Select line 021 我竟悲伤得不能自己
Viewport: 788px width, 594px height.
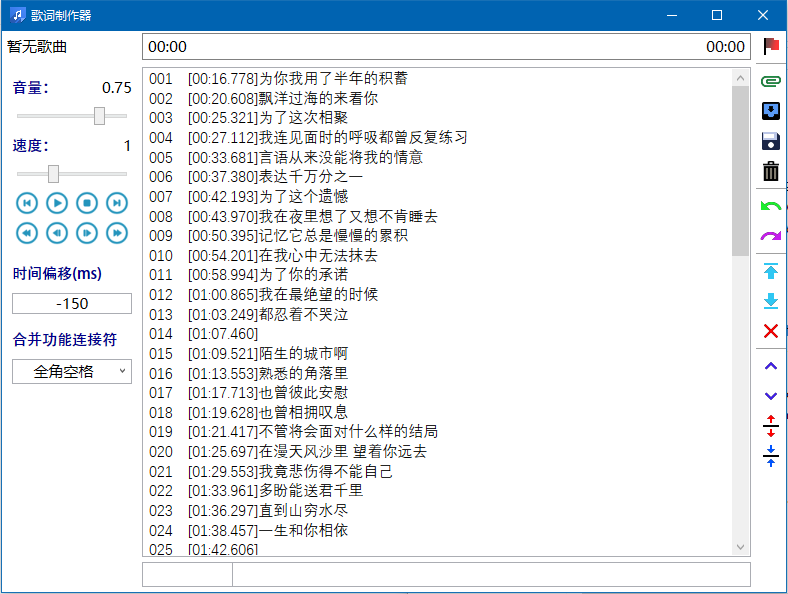coord(437,471)
